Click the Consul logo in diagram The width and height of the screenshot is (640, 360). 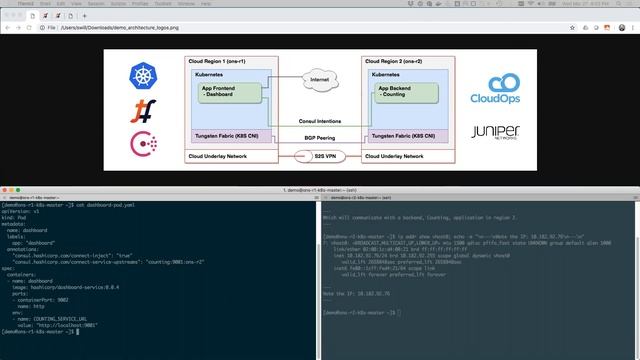pyautogui.click(x=143, y=144)
